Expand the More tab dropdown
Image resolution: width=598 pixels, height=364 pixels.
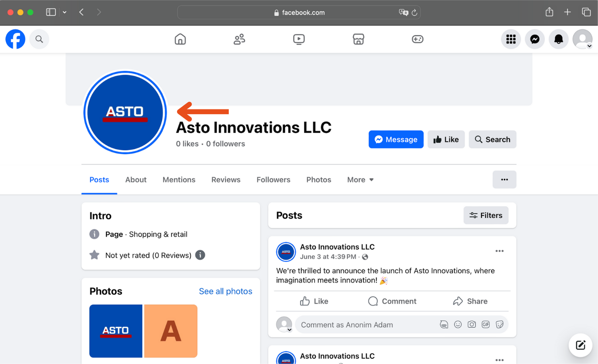pyautogui.click(x=360, y=179)
